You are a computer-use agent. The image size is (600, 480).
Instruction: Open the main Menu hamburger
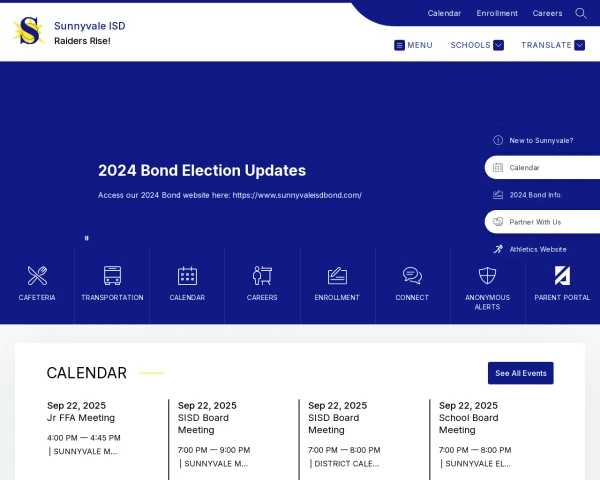point(413,45)
